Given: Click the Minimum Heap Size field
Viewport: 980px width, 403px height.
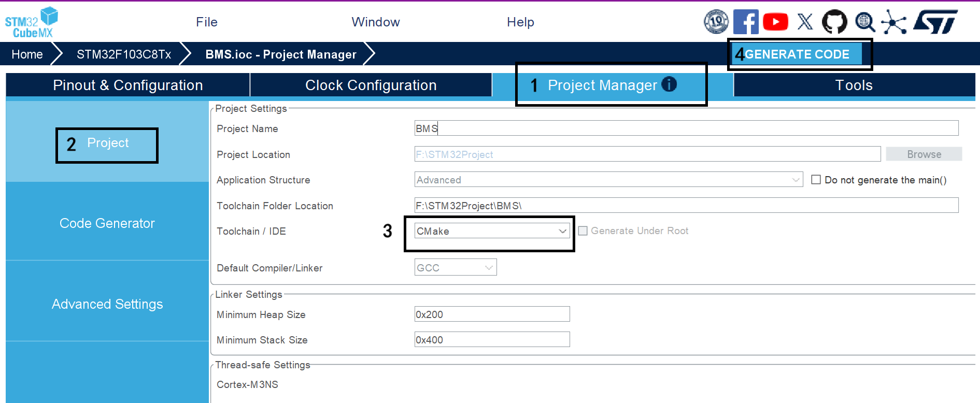Looking at the screenshot, I should pos(492,314).
